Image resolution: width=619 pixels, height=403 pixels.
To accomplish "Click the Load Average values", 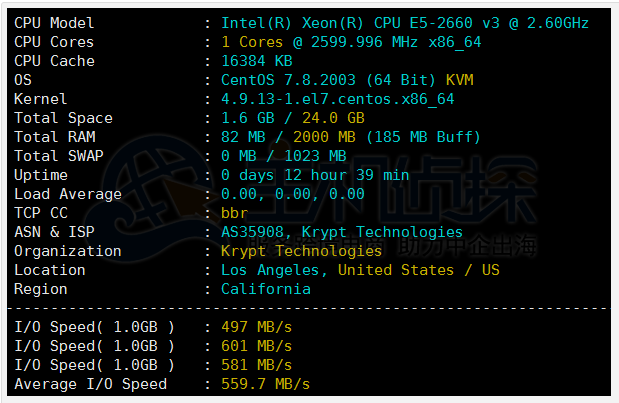I will pyautogui.click(x=292, y=194).
